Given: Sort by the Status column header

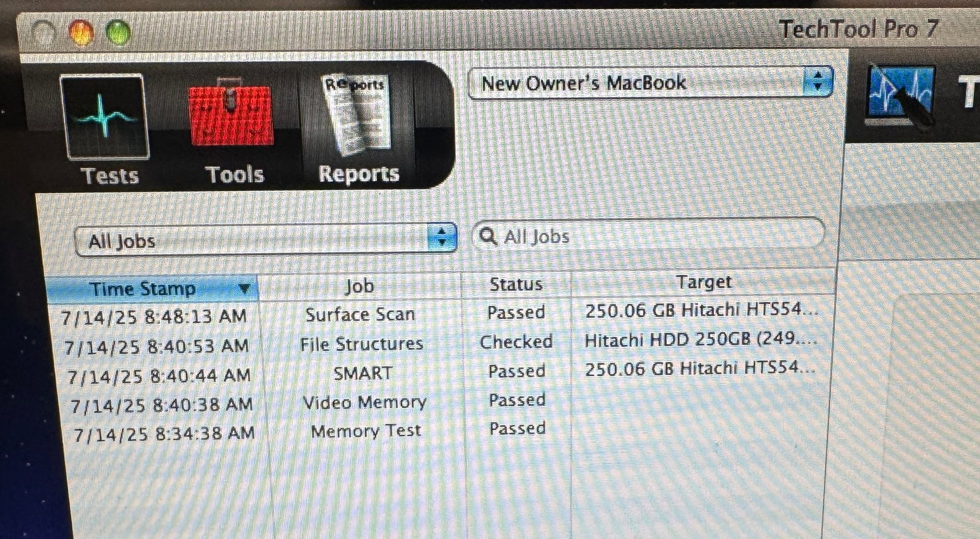Looking at the screenshot, I should pos(516,285).
